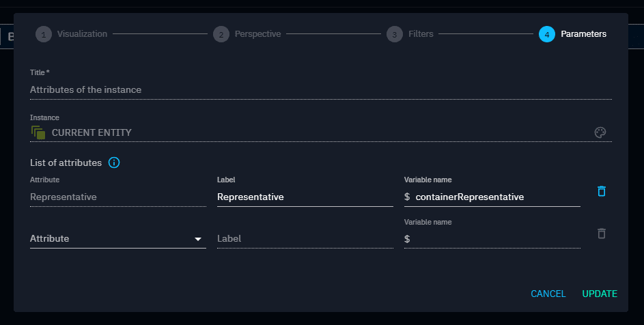Viewport: 644px width, 325px height.
Task: Click the empty Variable name field
Action: 492,239
